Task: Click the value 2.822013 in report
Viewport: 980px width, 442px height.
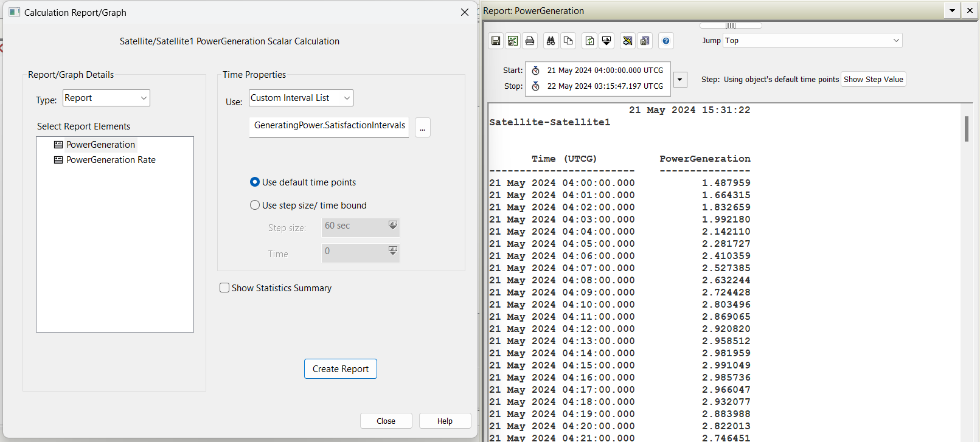Action: coord(726,426)
